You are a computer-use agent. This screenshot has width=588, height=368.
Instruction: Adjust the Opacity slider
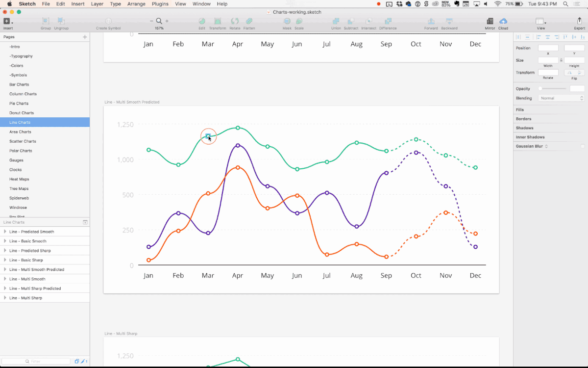point(553,89)
